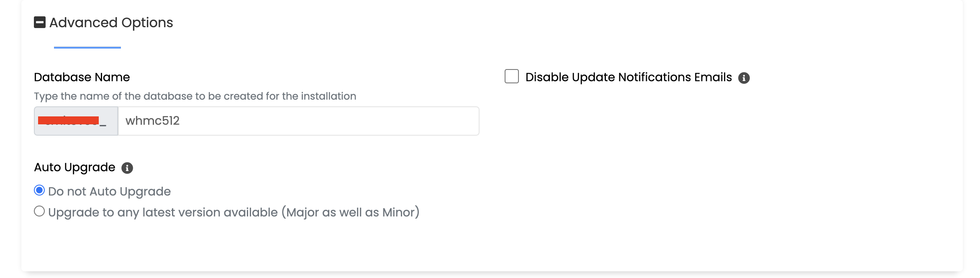The width and height of the screenshot is (980, 278).
Task: Choose the Upgrade to any latest version radio
Action: [x=39, y=211]
